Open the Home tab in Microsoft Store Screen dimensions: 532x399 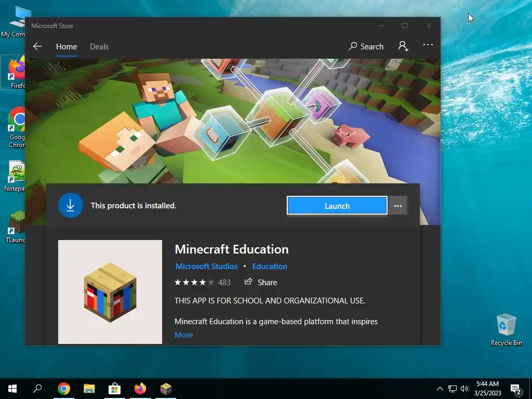(66, 46)
